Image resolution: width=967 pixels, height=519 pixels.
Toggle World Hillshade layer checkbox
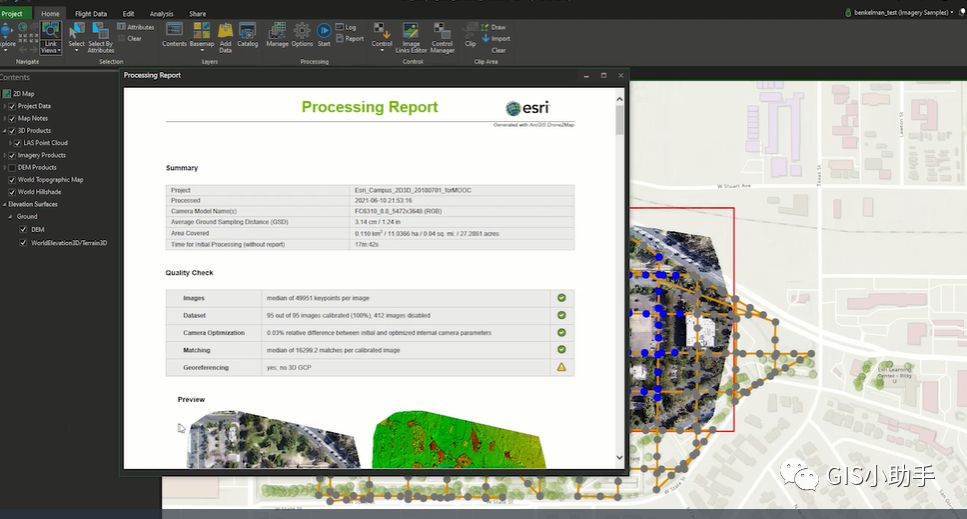(12, 192)
